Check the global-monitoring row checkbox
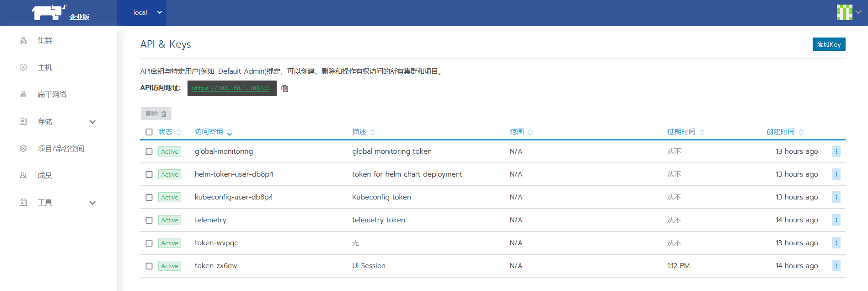The height and width of the screenshot is (291, 868). point(149,151)
